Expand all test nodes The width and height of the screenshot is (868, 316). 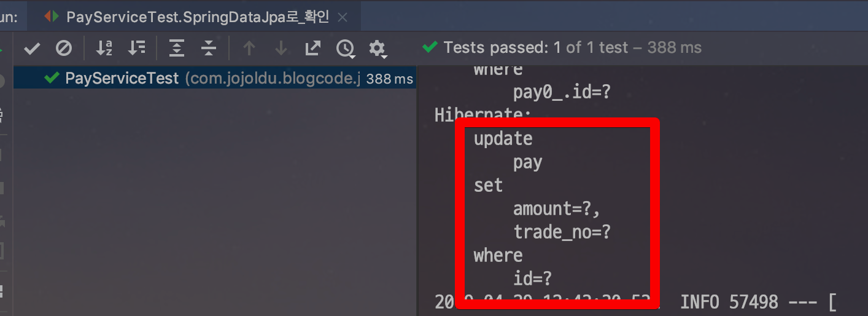177,48
